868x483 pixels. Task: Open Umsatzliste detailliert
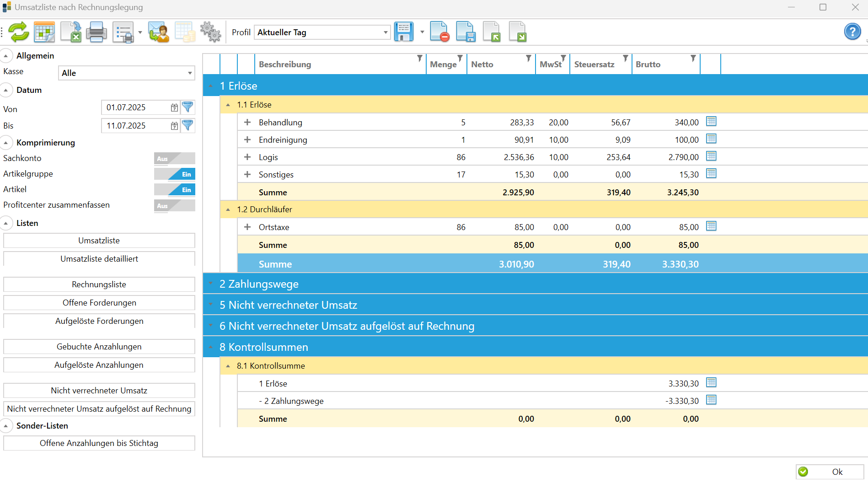click(99, 259)
